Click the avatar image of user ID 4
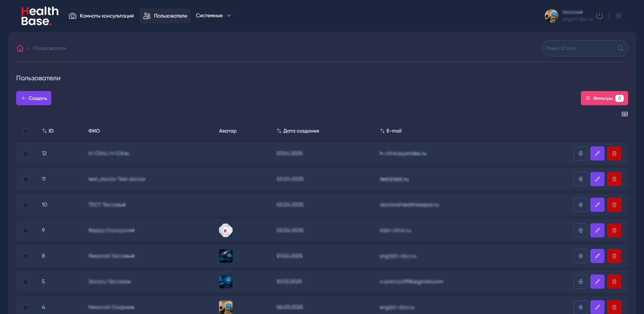 click(x=226, y=307)
